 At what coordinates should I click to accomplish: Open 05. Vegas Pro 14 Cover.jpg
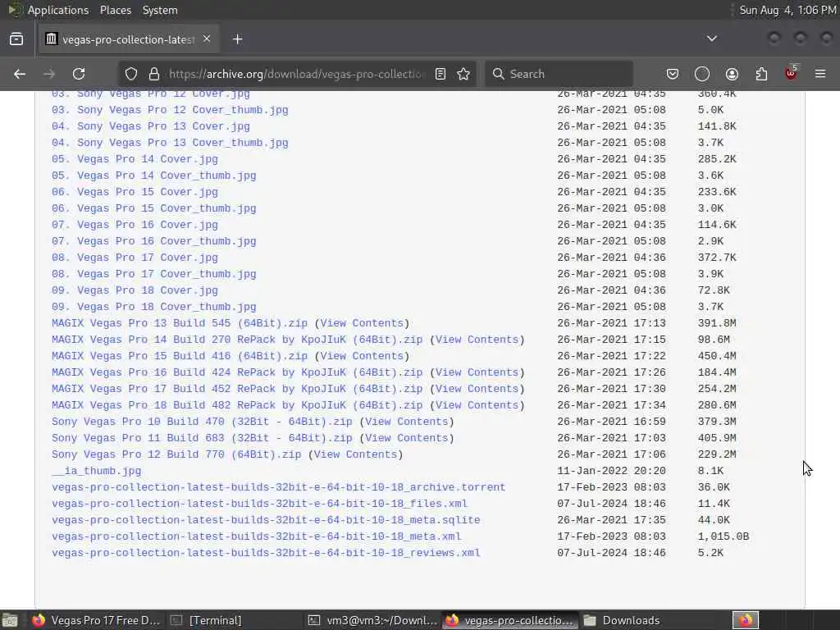click(135, 159)
